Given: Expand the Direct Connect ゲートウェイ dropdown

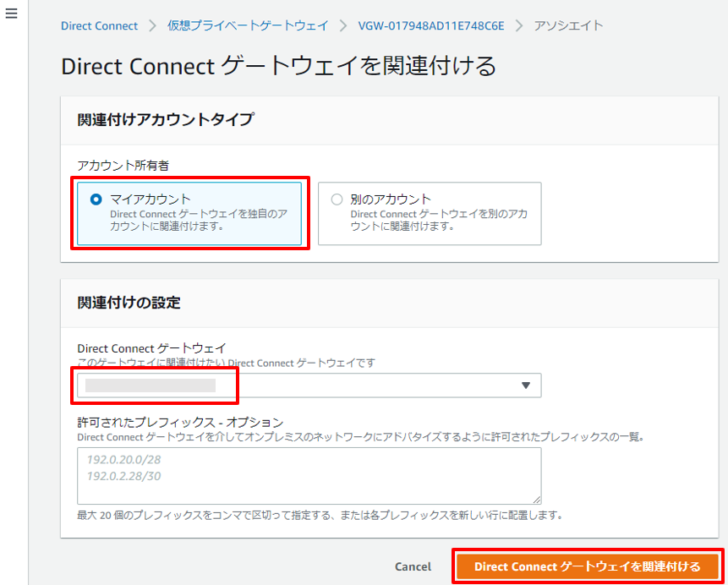Looking at the screenshot, I should point(309,385).
